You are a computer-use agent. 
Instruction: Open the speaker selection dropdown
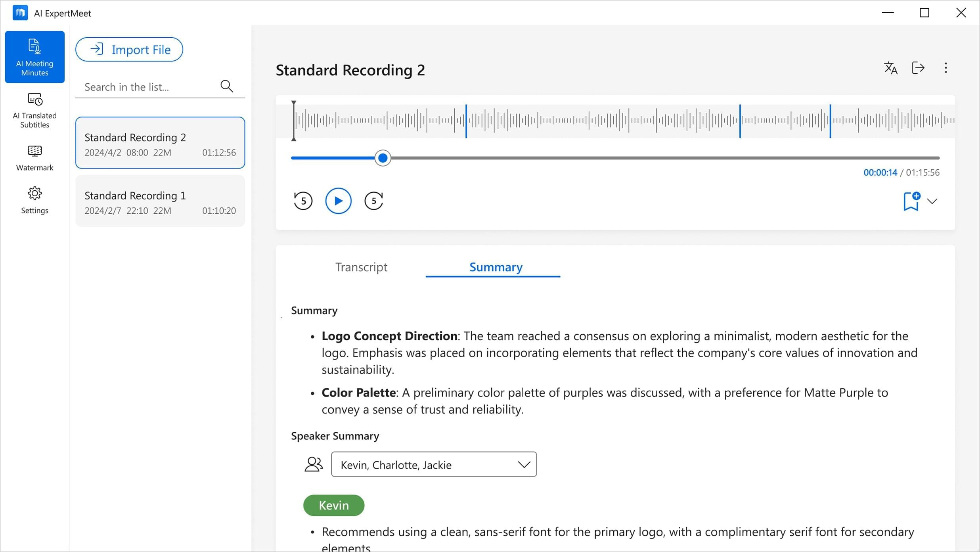[x=434, y=464]
